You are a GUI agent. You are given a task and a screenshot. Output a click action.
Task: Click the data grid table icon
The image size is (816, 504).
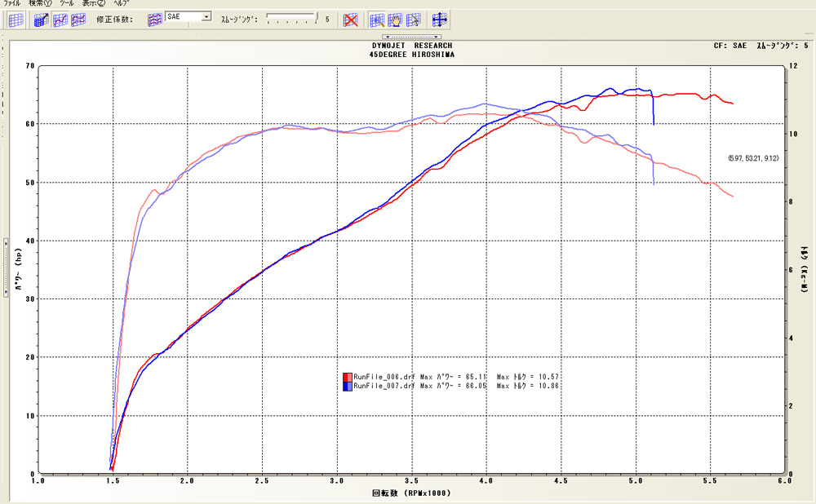(16, 20)
